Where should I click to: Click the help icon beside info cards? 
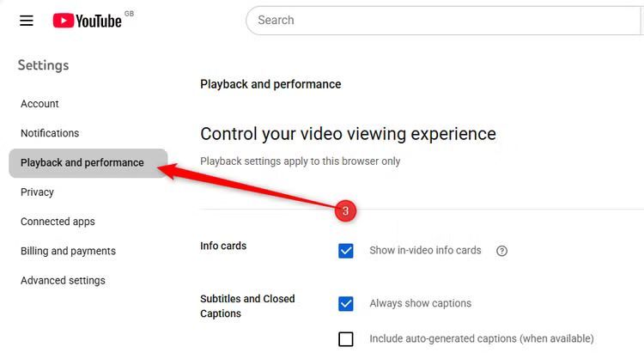coord(502,251)
